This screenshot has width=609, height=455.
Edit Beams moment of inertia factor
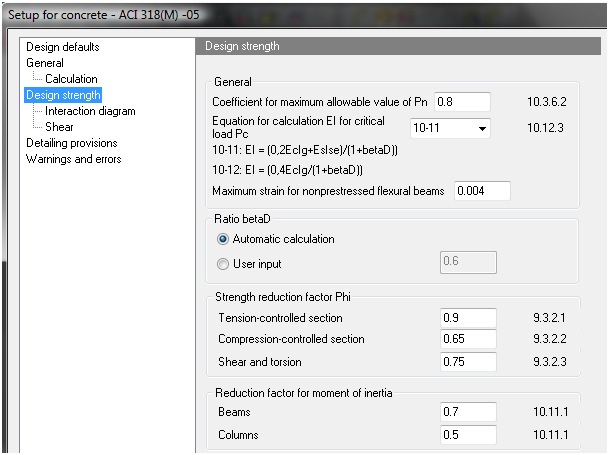point(468,412)
